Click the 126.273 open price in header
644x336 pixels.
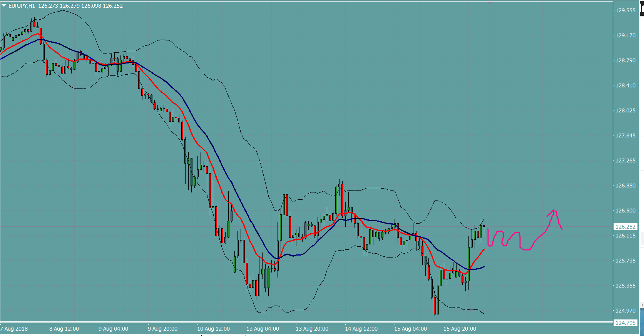pyautogui.click(x=48, y=6)
